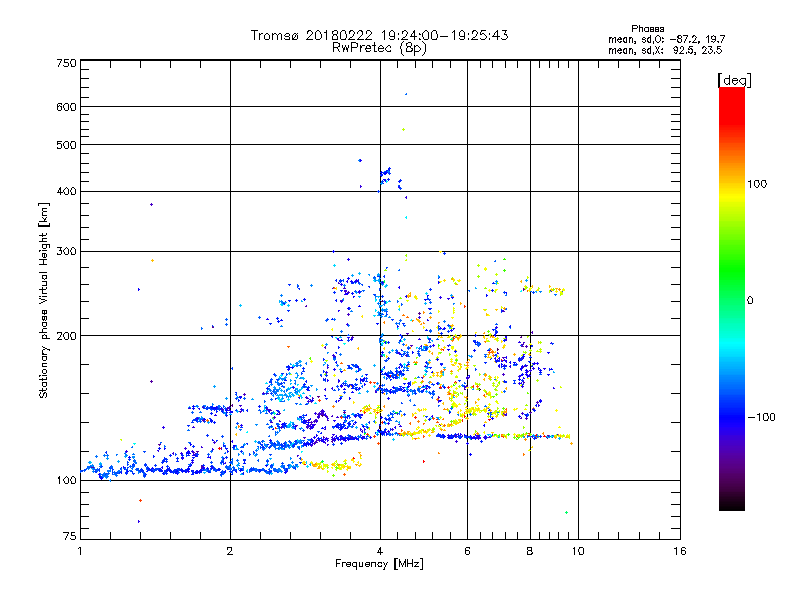Click the y-axis tick label '200'
This screenshot has width=800, height=600.
[x=66, y=336]
